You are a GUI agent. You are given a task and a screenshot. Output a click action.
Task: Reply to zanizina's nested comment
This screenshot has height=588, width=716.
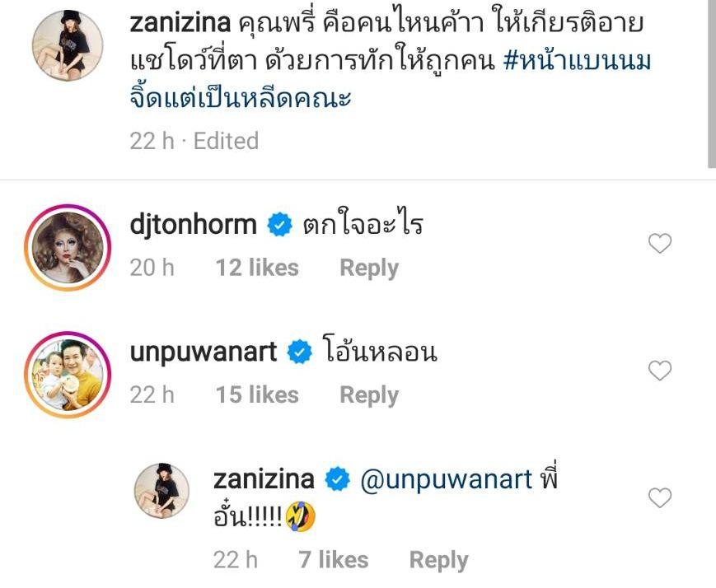pyautogui.click(x=439, y=560)
